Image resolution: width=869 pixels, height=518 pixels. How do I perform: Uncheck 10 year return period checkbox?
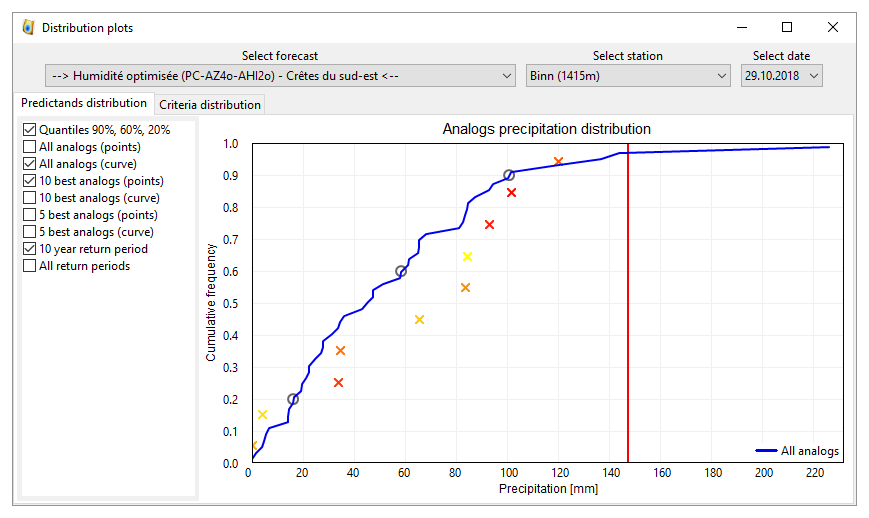pos(29,249)
